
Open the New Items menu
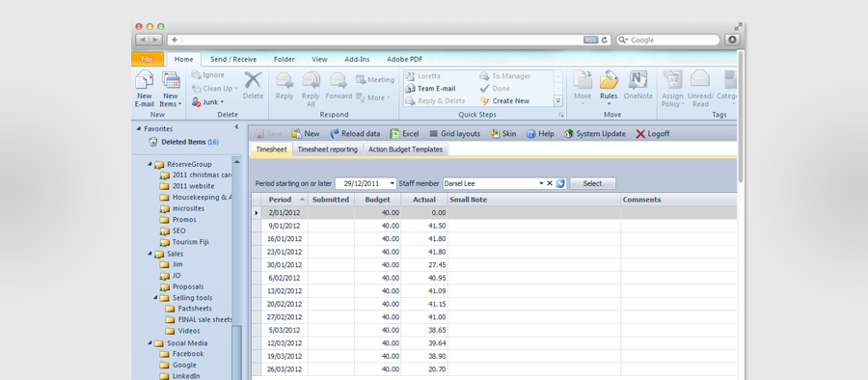171,89
